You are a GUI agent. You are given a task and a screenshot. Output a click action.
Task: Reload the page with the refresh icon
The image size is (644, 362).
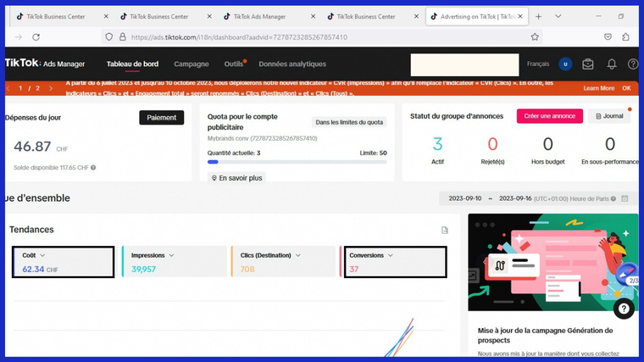coord(36,37)
